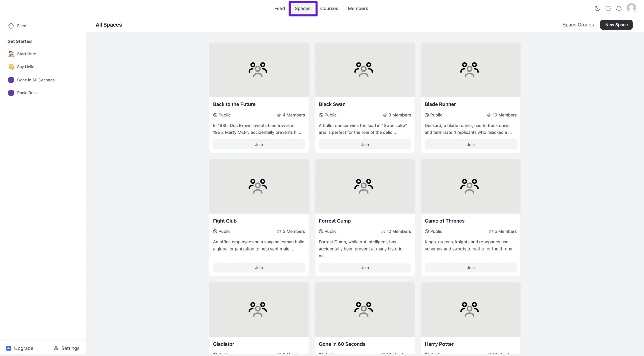Click globe Public icon on Forrest Gump
The image size is (644, 356).
coord(321,231)
